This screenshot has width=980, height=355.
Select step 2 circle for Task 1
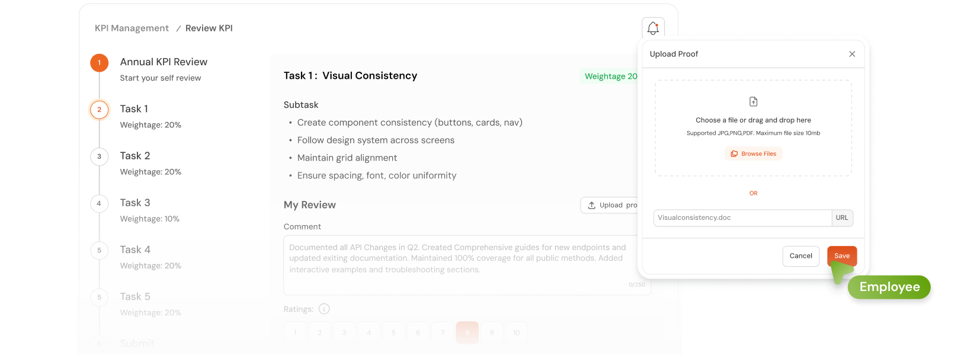(100, 110)
